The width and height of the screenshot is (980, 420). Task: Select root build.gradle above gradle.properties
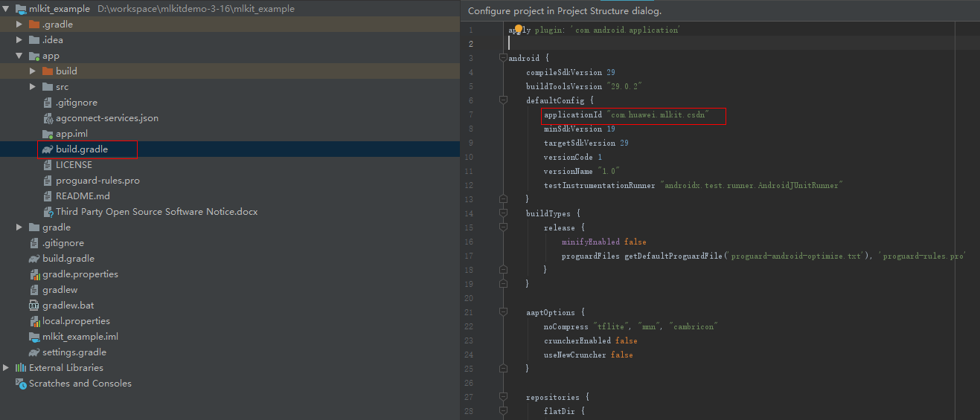tap(68, 259)
